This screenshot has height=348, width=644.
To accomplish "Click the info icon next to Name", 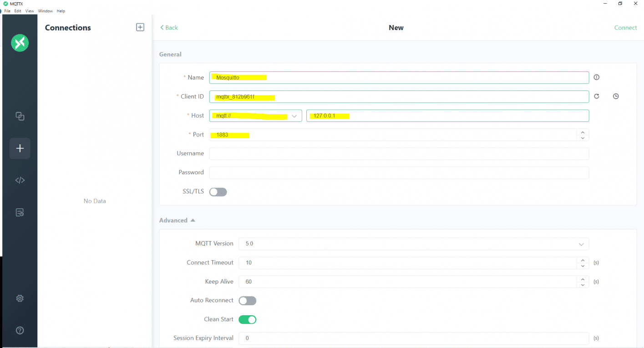I will (x=597, y=77).
